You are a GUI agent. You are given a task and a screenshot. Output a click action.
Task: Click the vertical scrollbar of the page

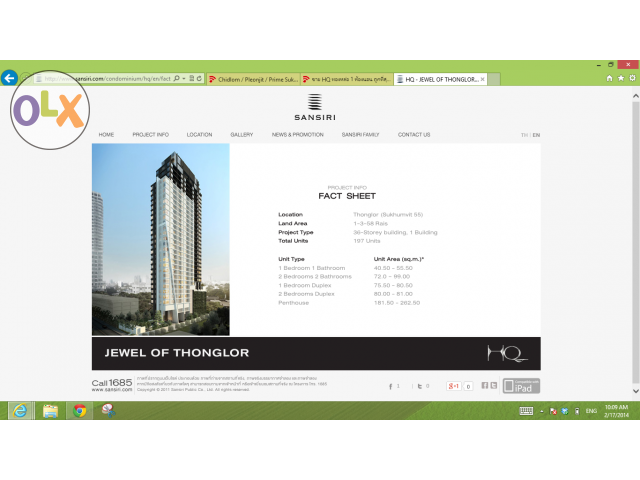tap(633, 240)
